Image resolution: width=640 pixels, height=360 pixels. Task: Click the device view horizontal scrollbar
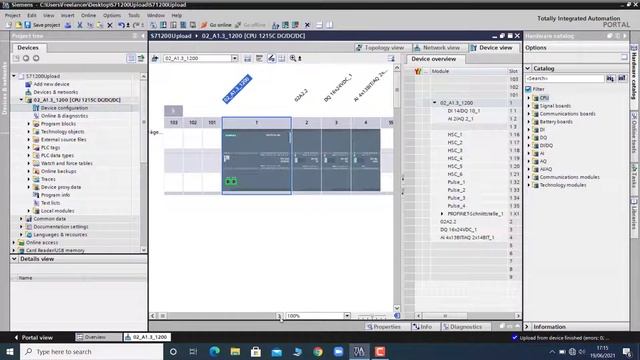[x=216, y=316]
